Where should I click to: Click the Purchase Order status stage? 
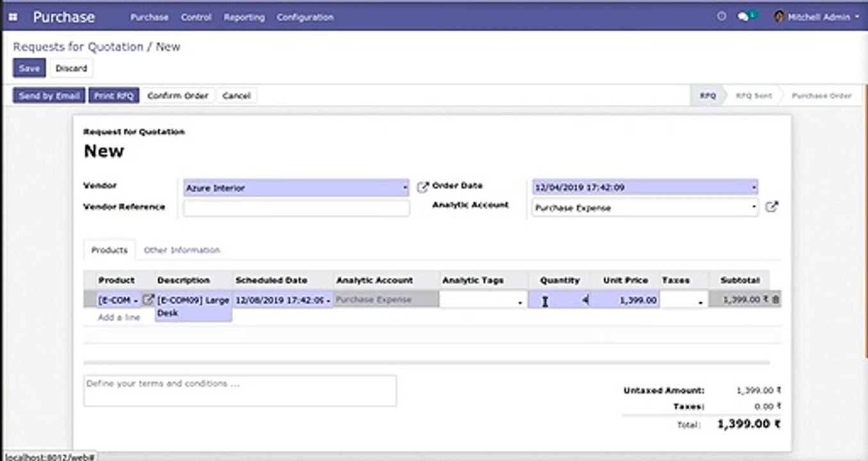(x=822, y=95)
